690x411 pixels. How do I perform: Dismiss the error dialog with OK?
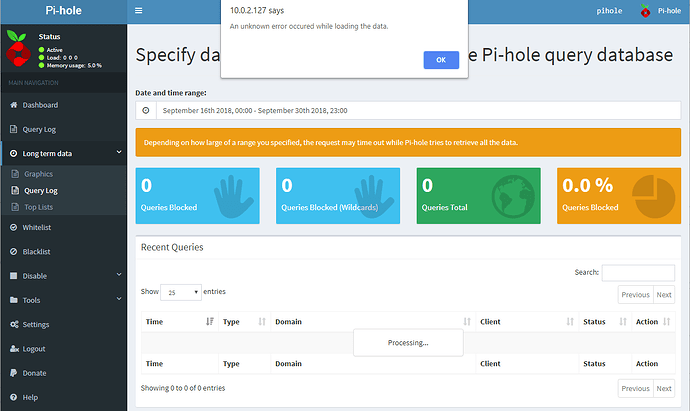pos(441,60)
